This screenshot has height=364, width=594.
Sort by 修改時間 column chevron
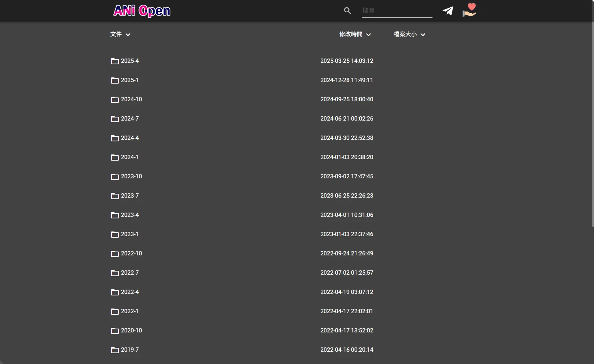tap(369, 35)
